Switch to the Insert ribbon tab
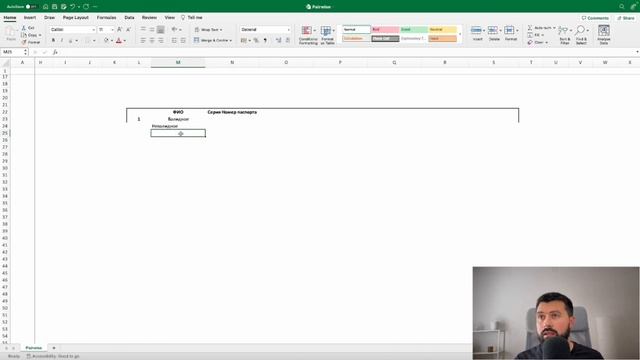Image resolution: width=640 pixels, height=360 pixels. point(30,18)
